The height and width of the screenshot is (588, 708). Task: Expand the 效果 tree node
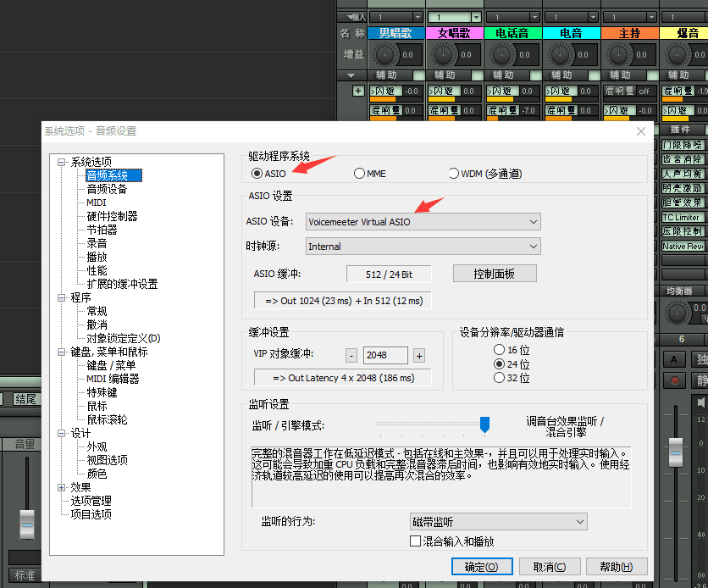click(x=62, y=487)
